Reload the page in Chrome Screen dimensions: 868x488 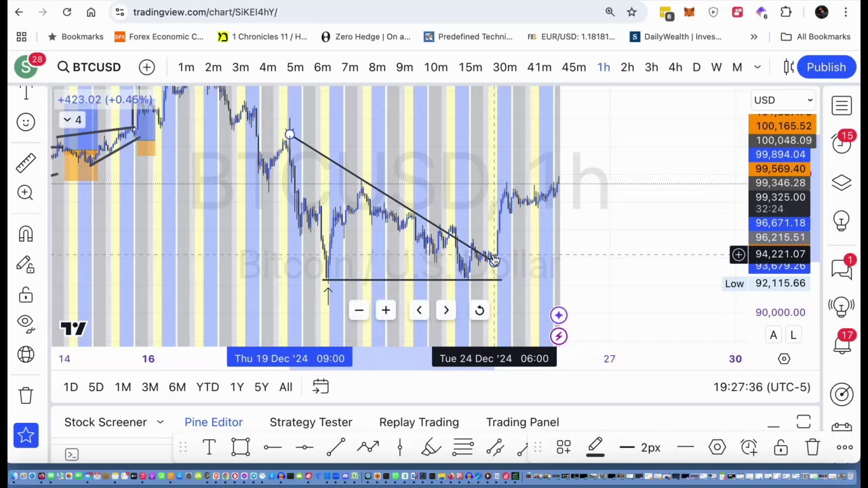point(66,12)
